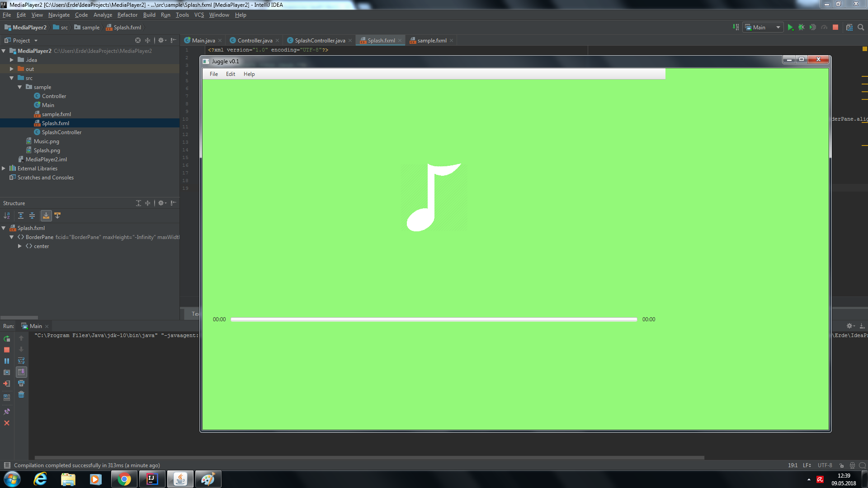Expand the out folder in project tree
868x488 pixels.
(12, 69)
